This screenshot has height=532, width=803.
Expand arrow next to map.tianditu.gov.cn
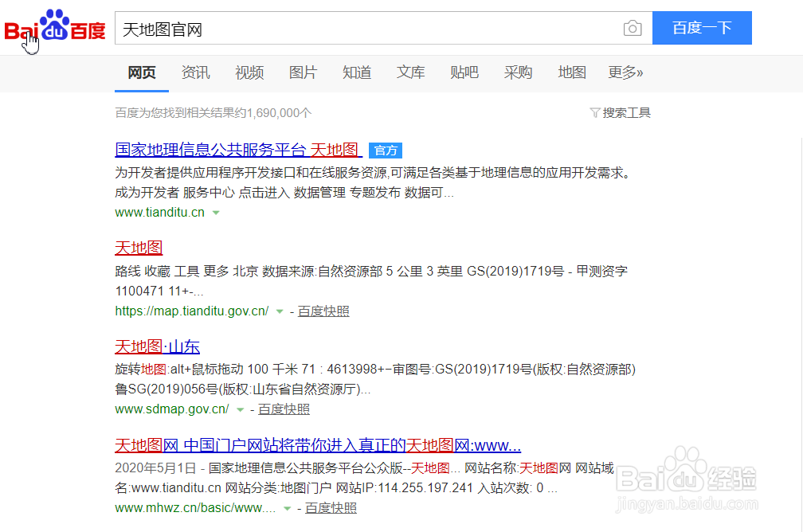(280, 312)
